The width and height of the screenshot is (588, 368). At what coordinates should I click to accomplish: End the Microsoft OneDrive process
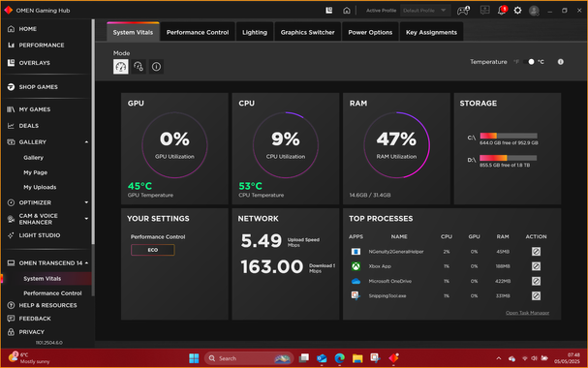536,281
